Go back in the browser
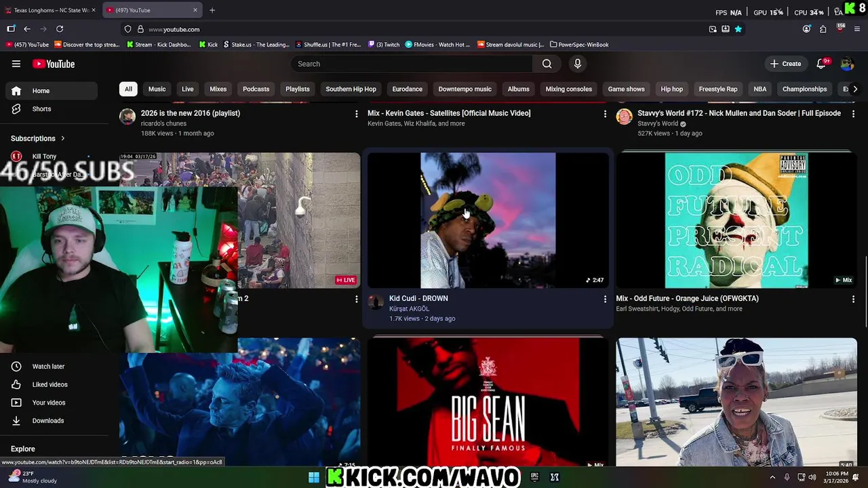 tap(27, 29)
